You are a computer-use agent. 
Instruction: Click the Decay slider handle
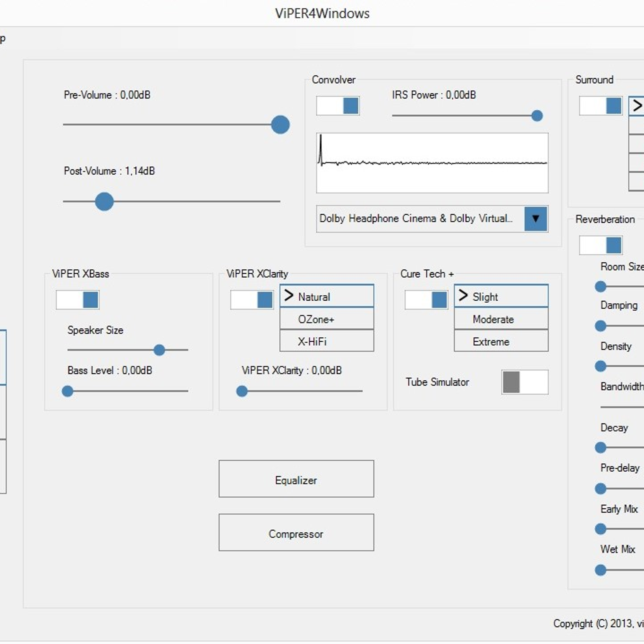(x=601, y=448)
